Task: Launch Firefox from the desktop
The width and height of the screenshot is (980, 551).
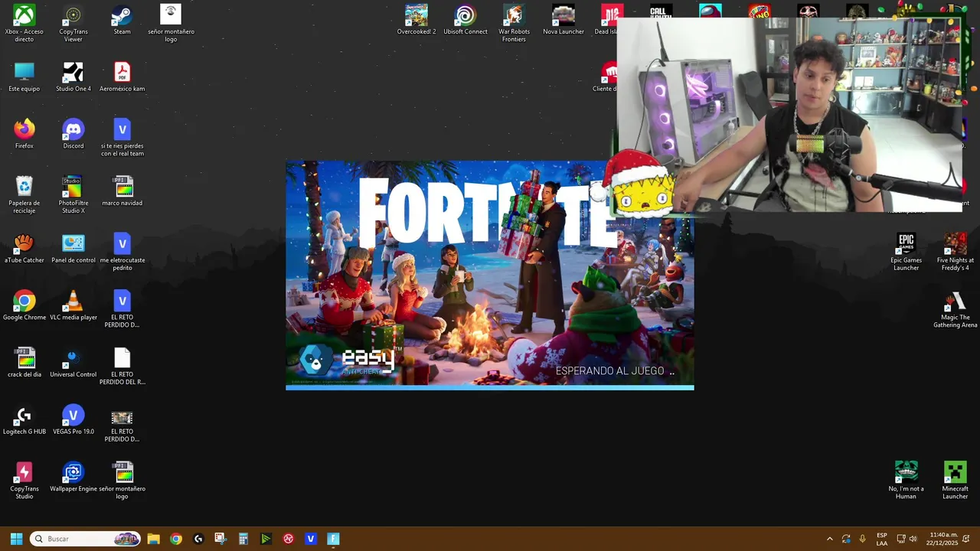Action: tap(24, 135)
